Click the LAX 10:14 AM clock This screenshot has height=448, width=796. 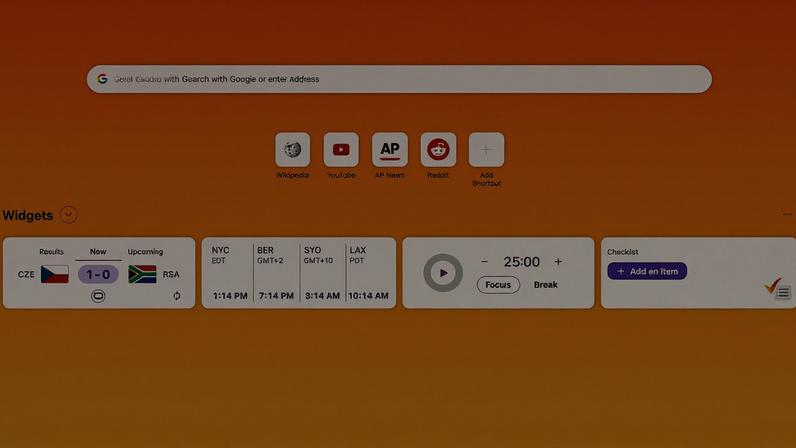(369, 273)
